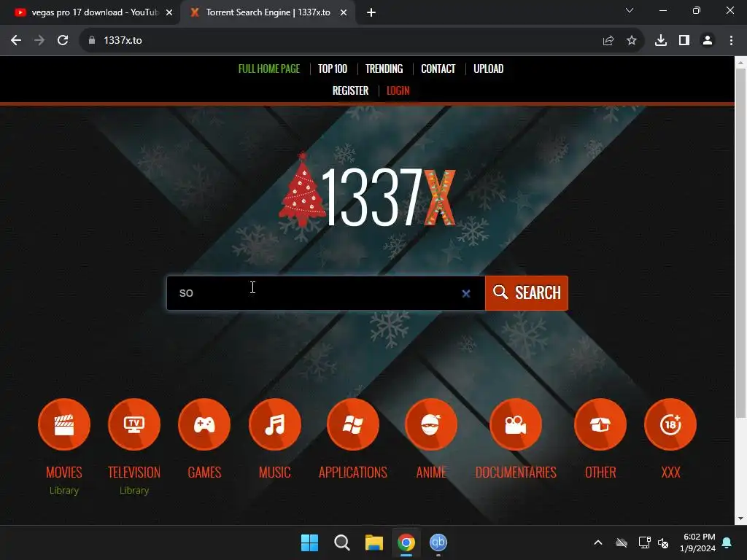The height and width of the screenshot is (560, 747).
Task: Open the clock and date panel
Action: [699, 542]
